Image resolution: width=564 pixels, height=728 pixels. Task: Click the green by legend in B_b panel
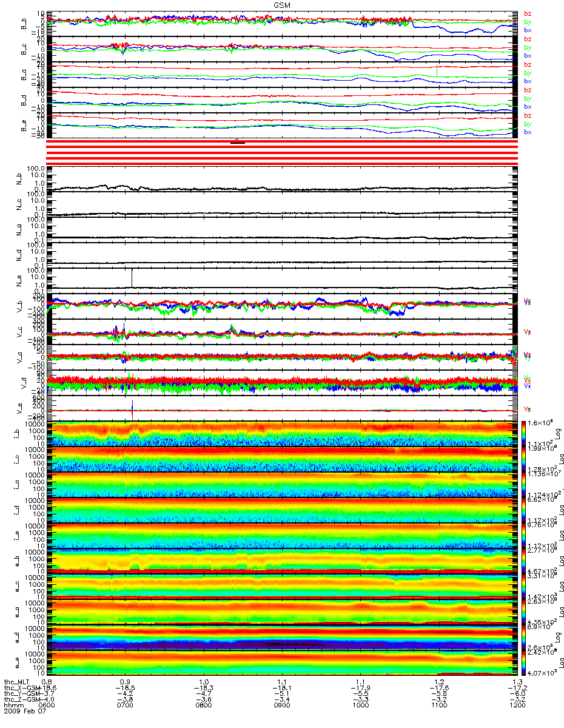tap(527, 22)
